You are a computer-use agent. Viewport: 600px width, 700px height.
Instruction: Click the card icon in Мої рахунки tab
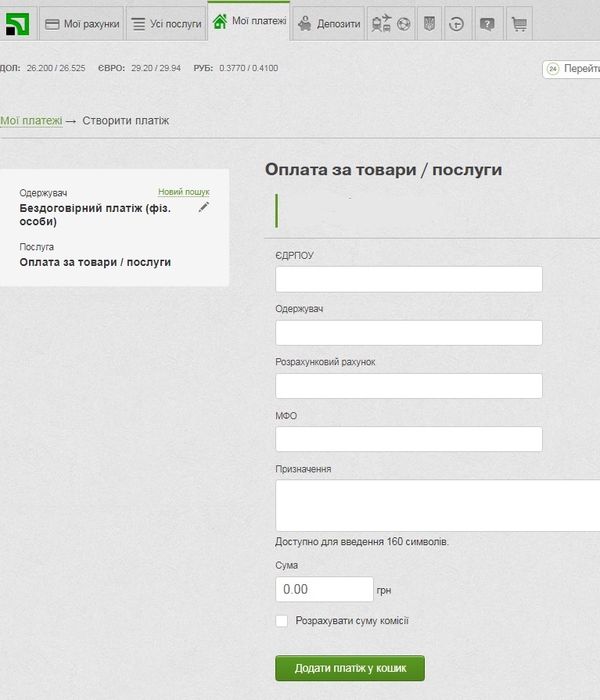coord(52,24)
